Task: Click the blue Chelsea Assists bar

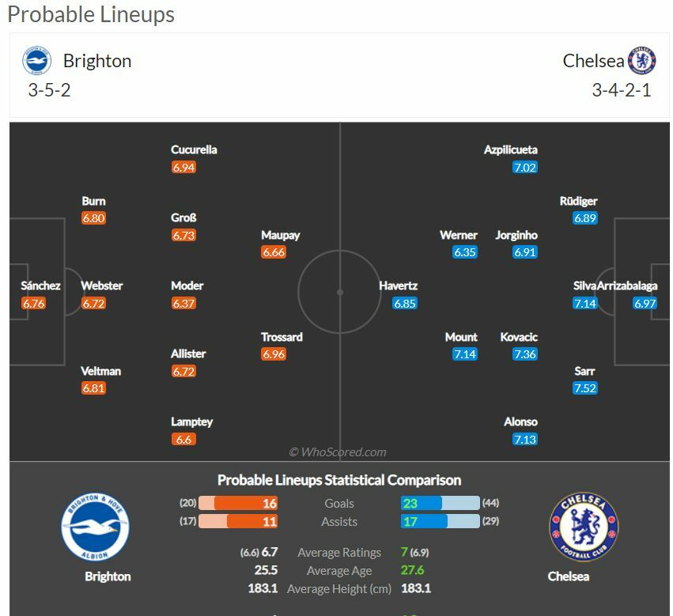Action: pos(424,522)
